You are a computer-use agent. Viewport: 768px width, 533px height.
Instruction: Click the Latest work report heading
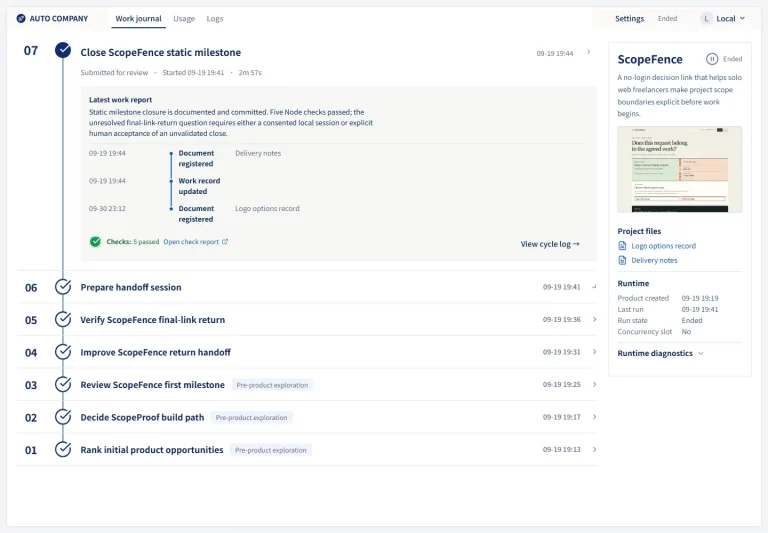[120, 99]
